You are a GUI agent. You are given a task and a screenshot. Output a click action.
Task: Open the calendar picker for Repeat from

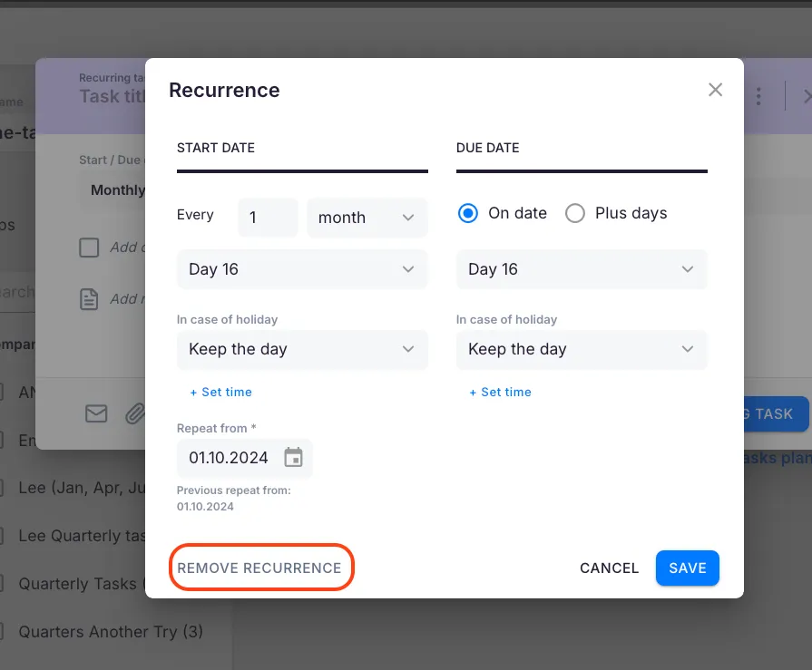pos(293,458)
